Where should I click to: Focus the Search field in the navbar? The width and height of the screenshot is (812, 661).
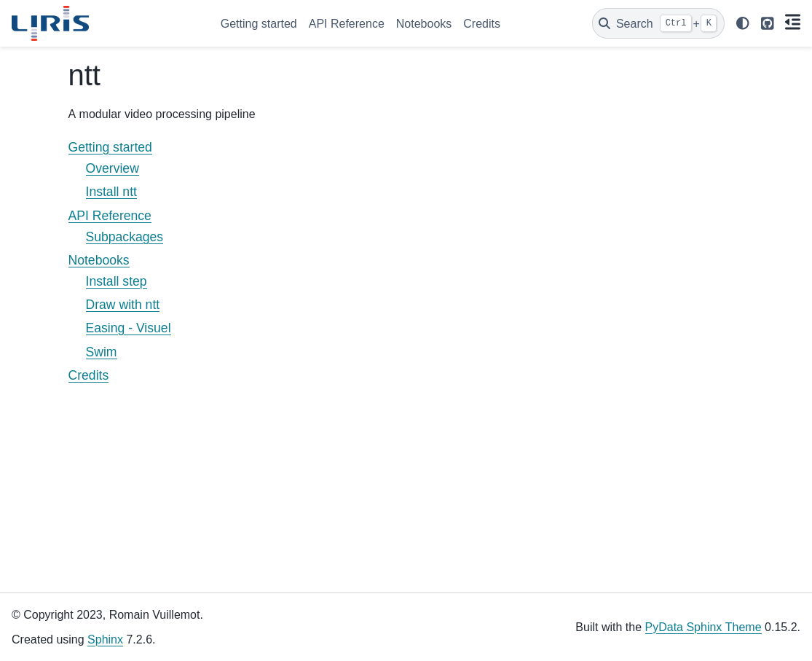(x=634, y=23)
